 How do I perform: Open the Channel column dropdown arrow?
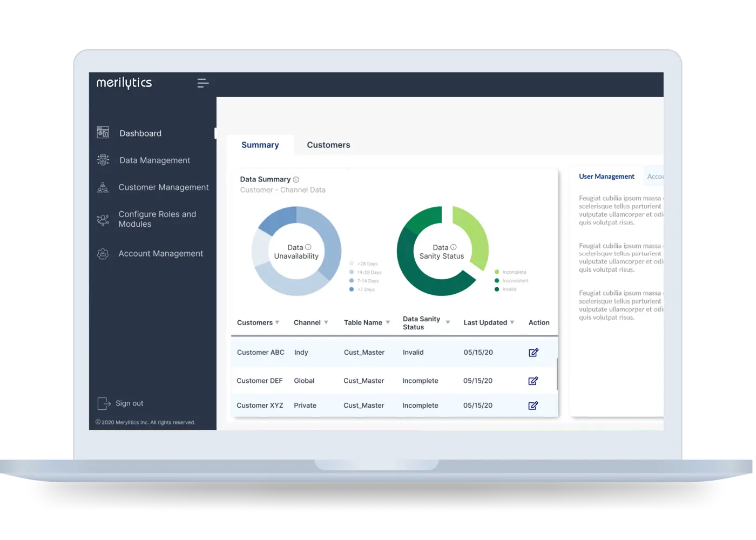326,322
